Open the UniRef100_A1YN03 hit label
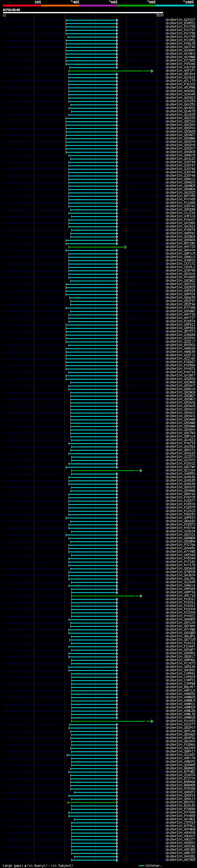 [180, 54]
